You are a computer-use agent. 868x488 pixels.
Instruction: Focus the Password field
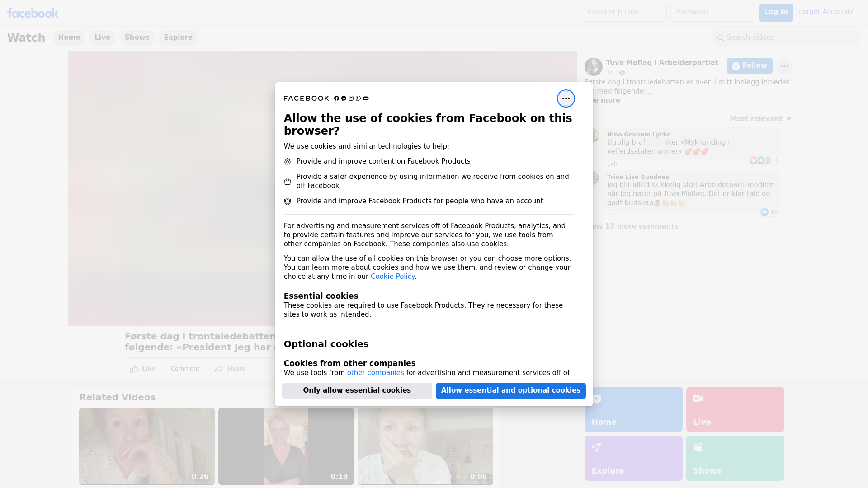click(x=712, y=12)
